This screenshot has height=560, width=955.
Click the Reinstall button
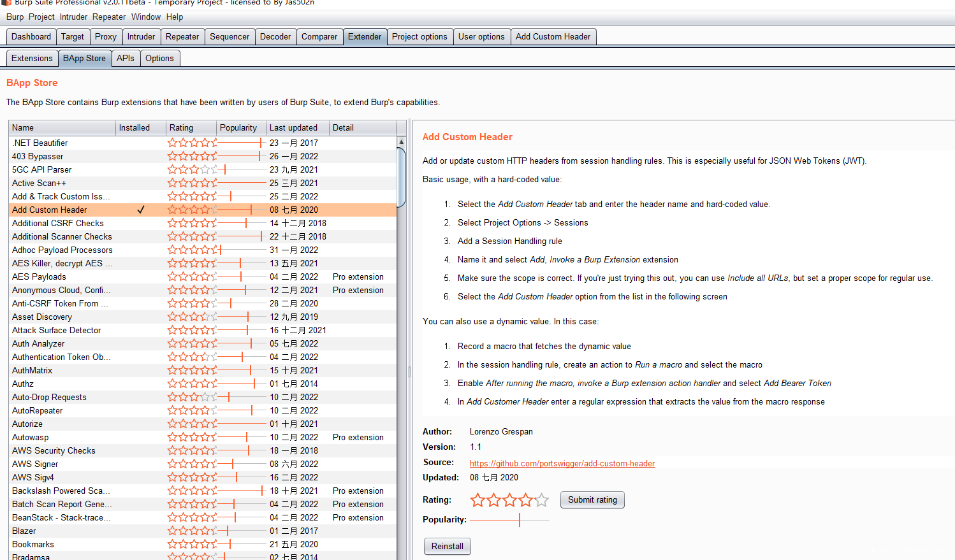448,547
